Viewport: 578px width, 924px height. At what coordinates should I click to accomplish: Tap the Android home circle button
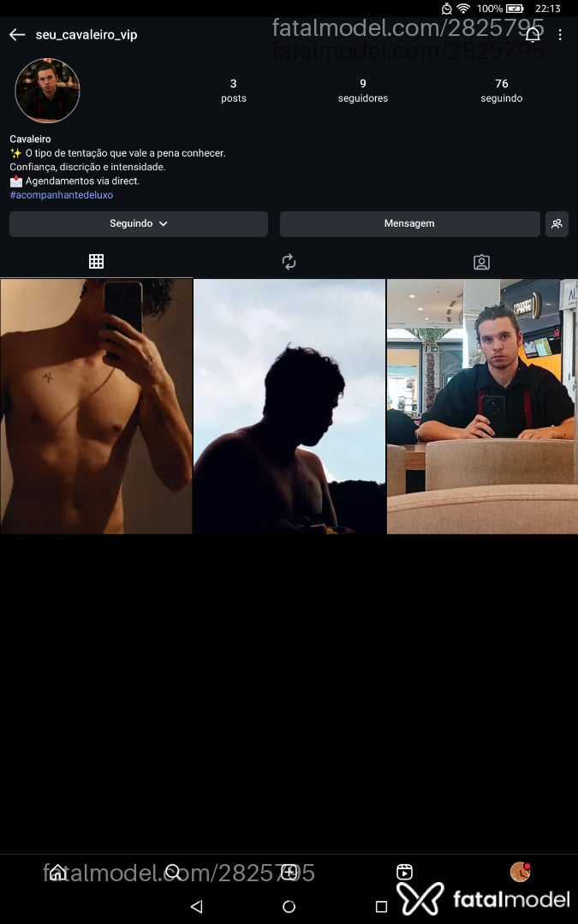289,906
